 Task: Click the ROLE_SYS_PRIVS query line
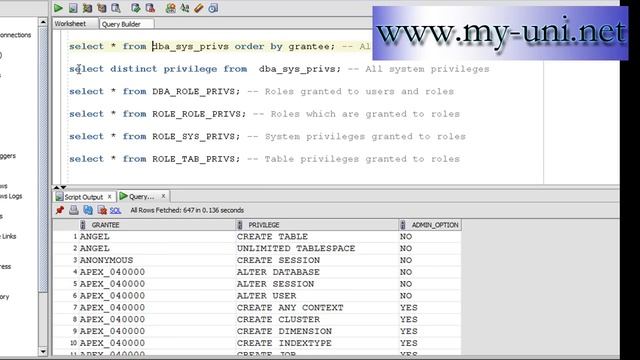click(x=267, y=136)
